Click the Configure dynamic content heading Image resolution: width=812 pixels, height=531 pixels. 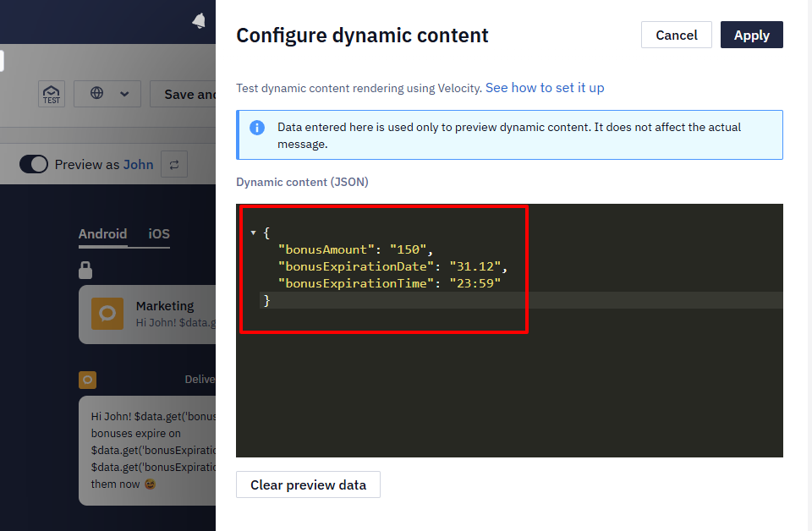pyautogui.click(x=362, y=36)
